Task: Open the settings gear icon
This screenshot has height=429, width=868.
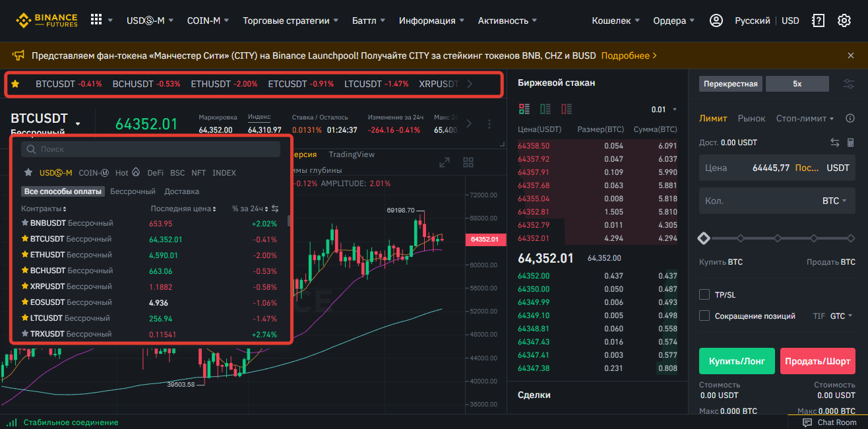Action: [844, 20]
